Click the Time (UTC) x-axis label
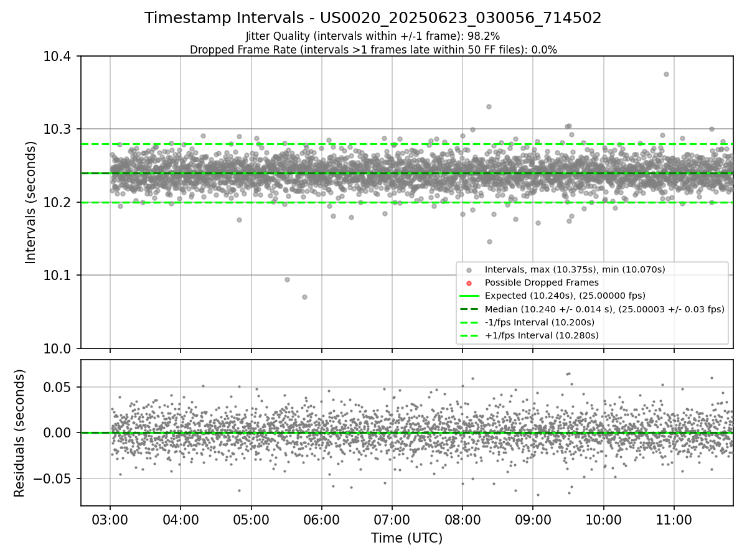This screenshot has height=560, width=747. [x=406, y=538]
